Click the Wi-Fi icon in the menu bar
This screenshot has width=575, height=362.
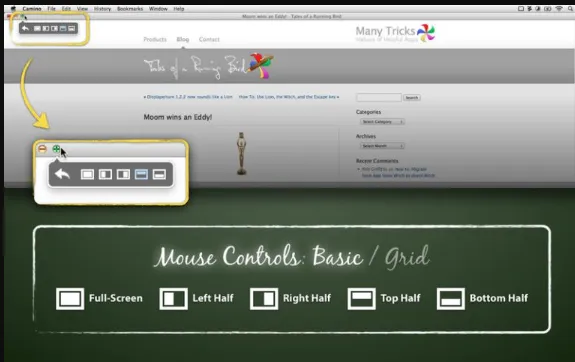pos(559,9)
